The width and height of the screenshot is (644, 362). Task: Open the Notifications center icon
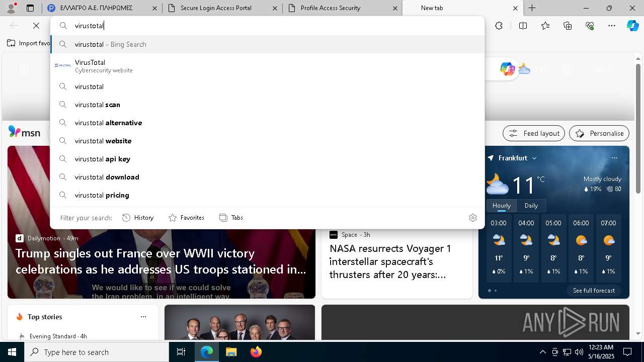pyautogui.click(x=627, y=352)
